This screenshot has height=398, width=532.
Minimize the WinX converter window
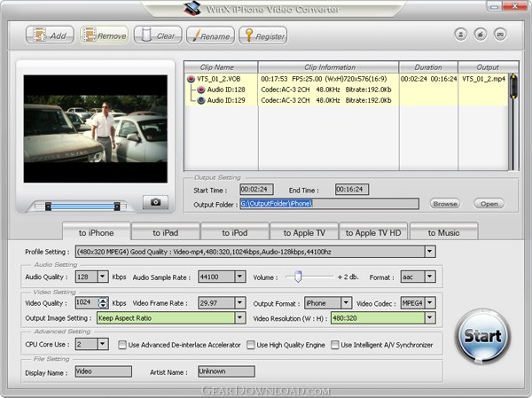(495, 6)
